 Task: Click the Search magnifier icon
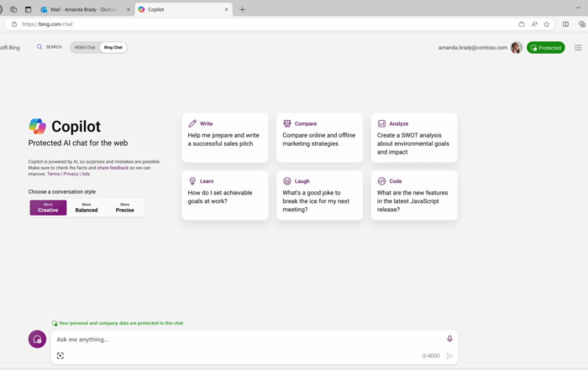pyautogui.click(x=39, y=47)
